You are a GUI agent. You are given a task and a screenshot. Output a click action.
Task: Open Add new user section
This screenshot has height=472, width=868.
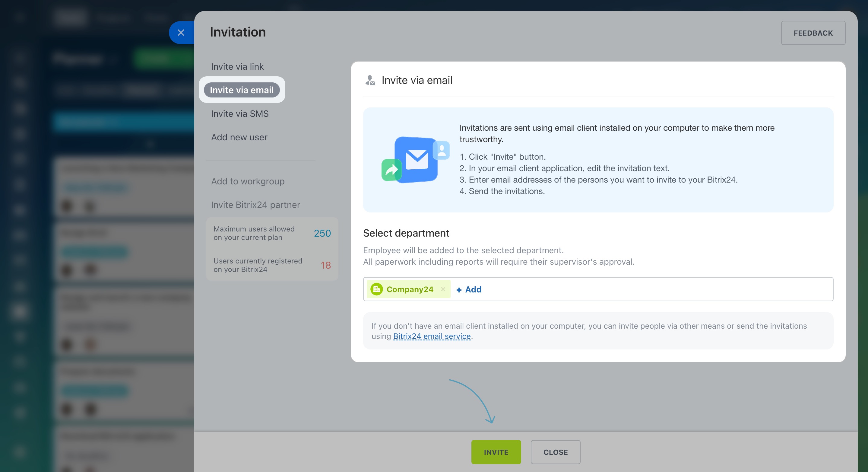tap(239, 137)
